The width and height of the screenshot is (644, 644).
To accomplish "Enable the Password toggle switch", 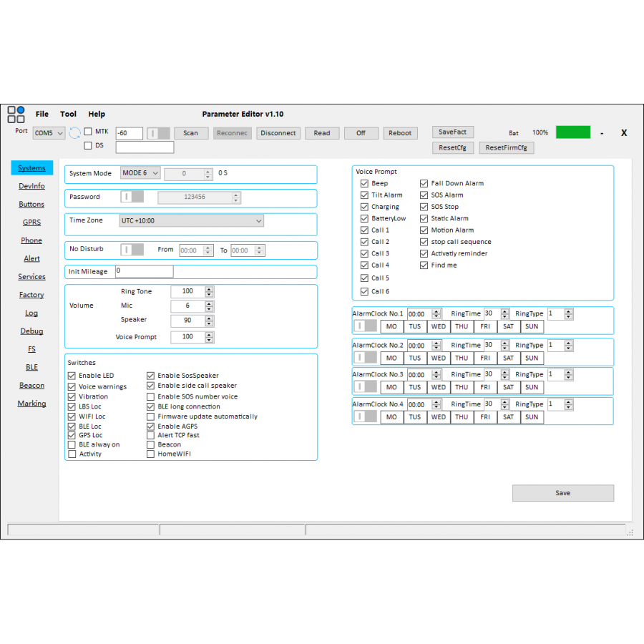I will (132, 197).
